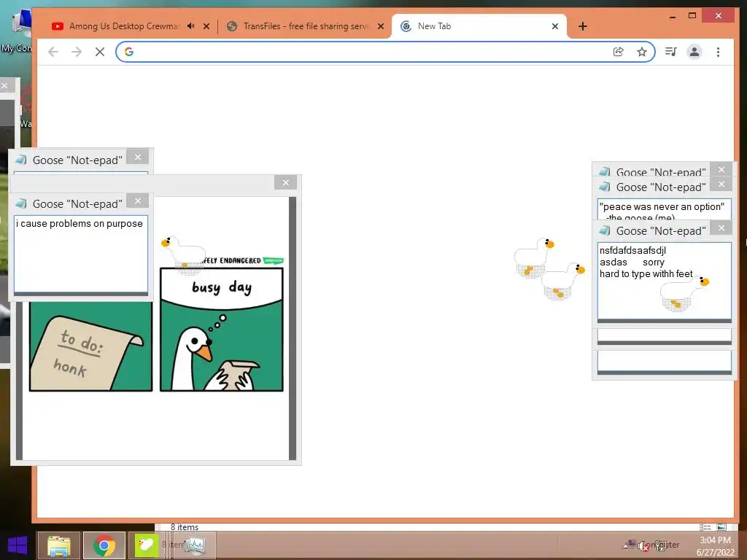The image size is (747, 560).
Task: Click the goose inside the typing notepad
Action: pyautogui.click(x=684, y=293)
